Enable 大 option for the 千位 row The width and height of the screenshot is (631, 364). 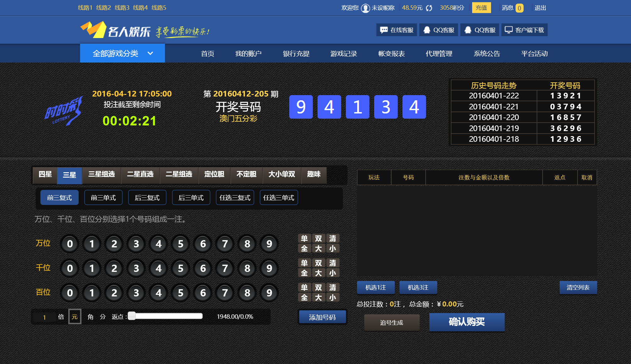318,273
